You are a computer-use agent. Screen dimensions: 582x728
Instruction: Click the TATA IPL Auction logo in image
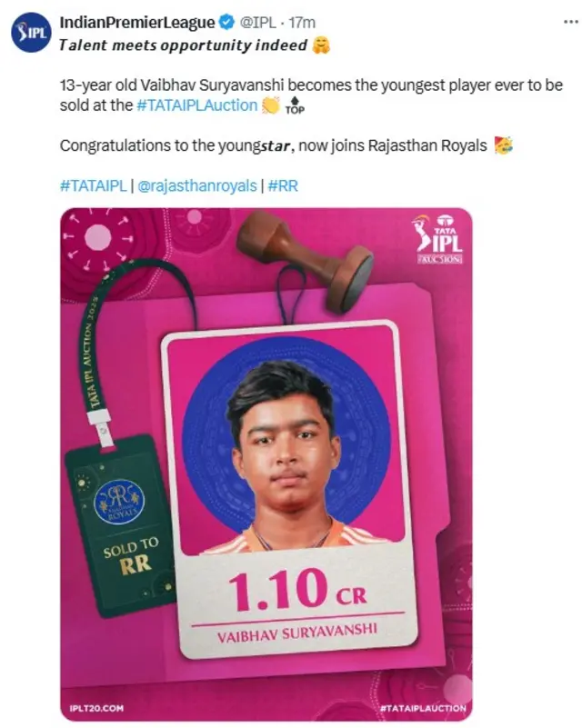tap(438, 239)
